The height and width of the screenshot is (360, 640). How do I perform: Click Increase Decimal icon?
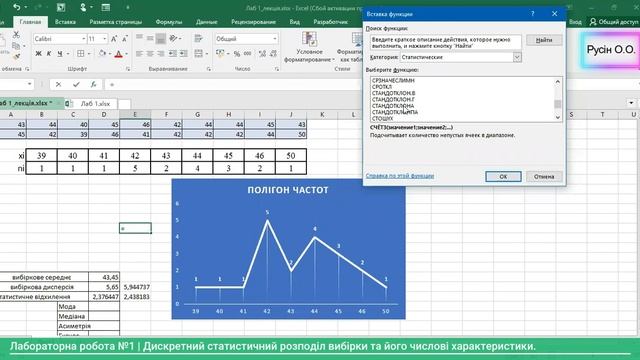(262, 53)
